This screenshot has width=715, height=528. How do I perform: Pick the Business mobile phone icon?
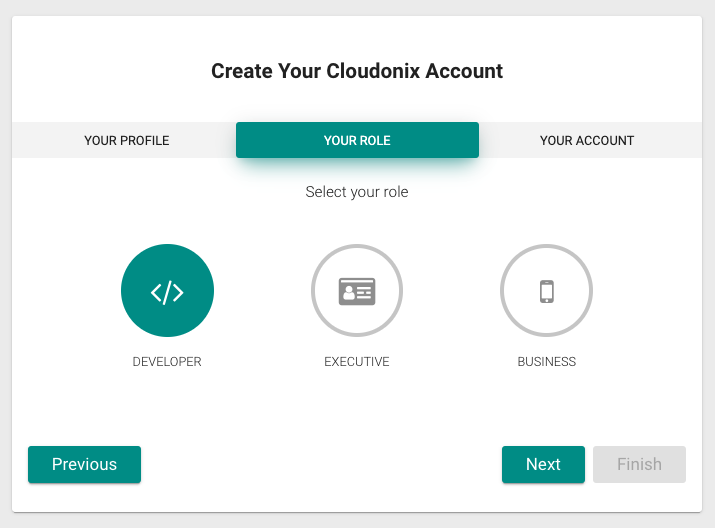(x=546, y=292)
